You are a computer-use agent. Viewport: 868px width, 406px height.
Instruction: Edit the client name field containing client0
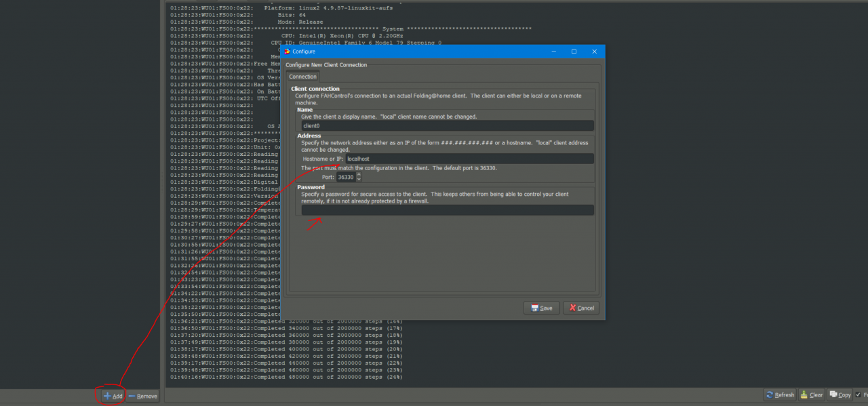(448, 125)
